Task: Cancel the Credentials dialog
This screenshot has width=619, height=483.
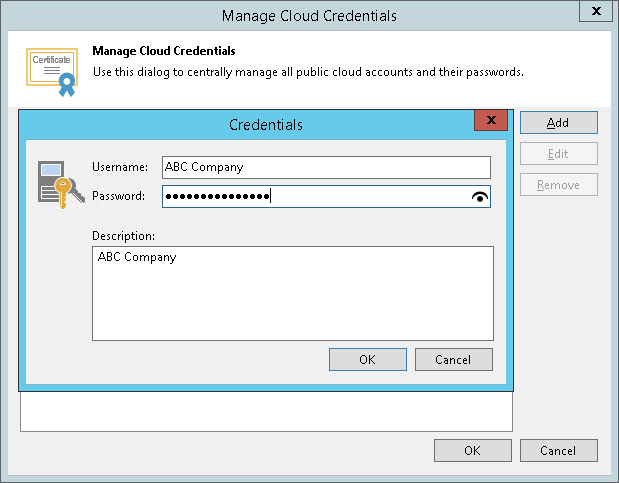Action: (x=454, y=360)
